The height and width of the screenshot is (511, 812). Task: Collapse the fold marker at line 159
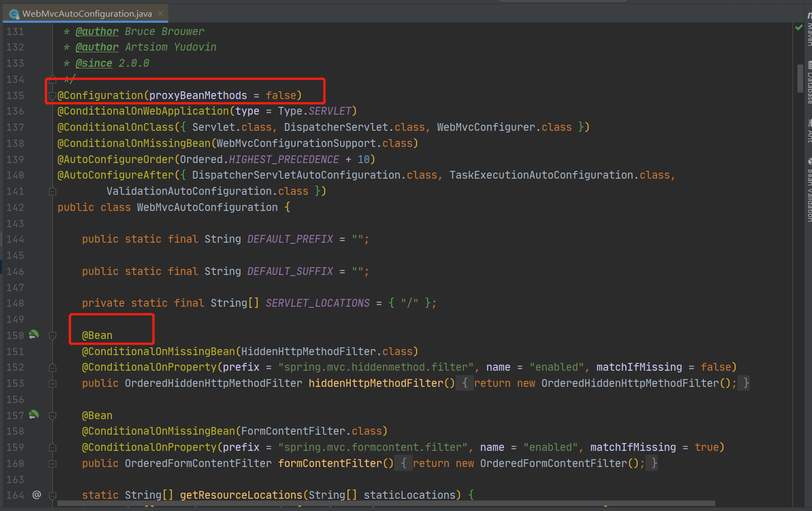pos(52,447)
